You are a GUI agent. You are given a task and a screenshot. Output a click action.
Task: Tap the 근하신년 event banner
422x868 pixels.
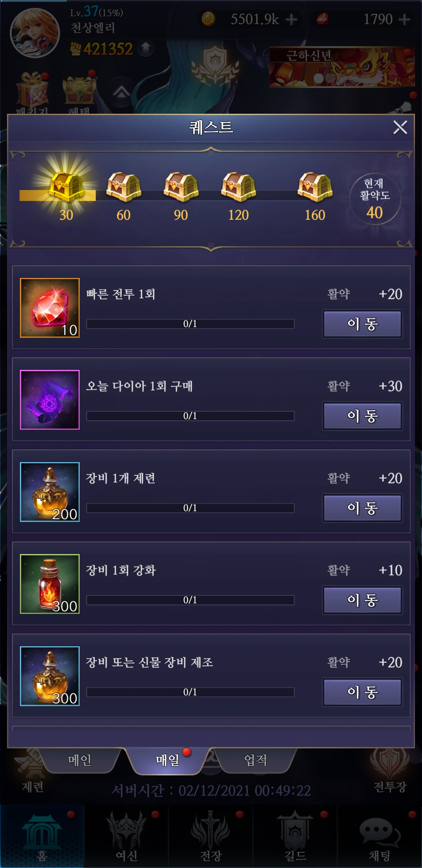342,67
